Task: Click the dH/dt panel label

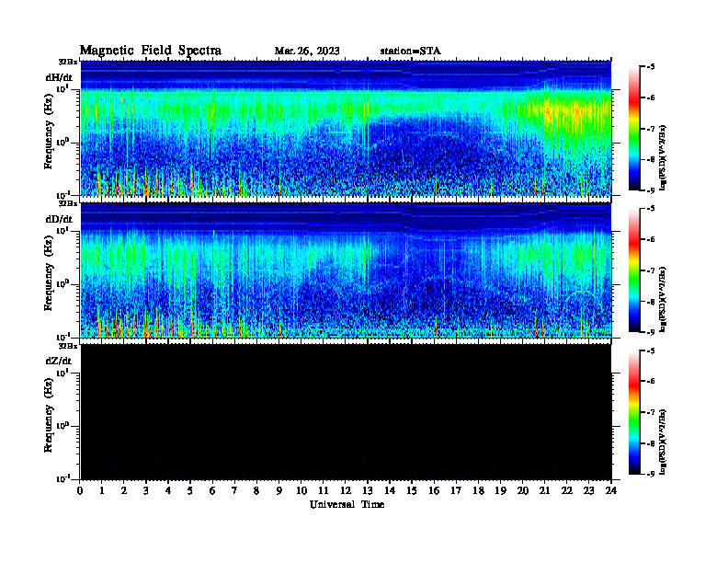Action: 59,77
